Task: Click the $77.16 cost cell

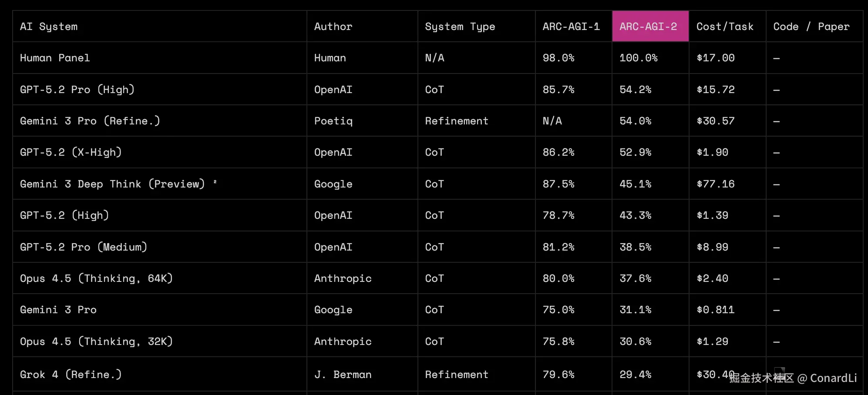Action: [x=715, y=184]
